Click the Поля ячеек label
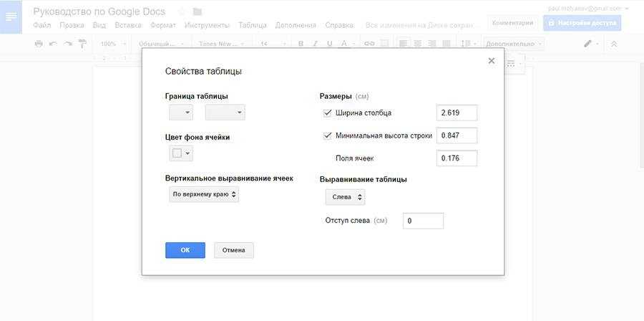The width and height of the screenshot is (644, 321). click(355, 158)
